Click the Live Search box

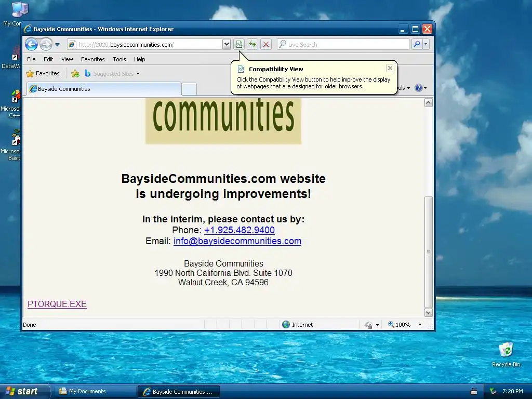343,45
